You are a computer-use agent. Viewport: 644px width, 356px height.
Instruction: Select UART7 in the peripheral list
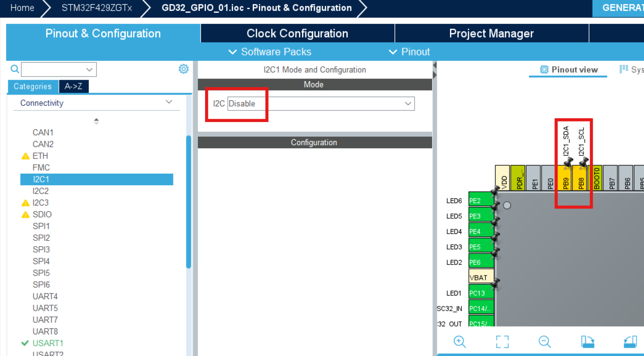[45, 320]
